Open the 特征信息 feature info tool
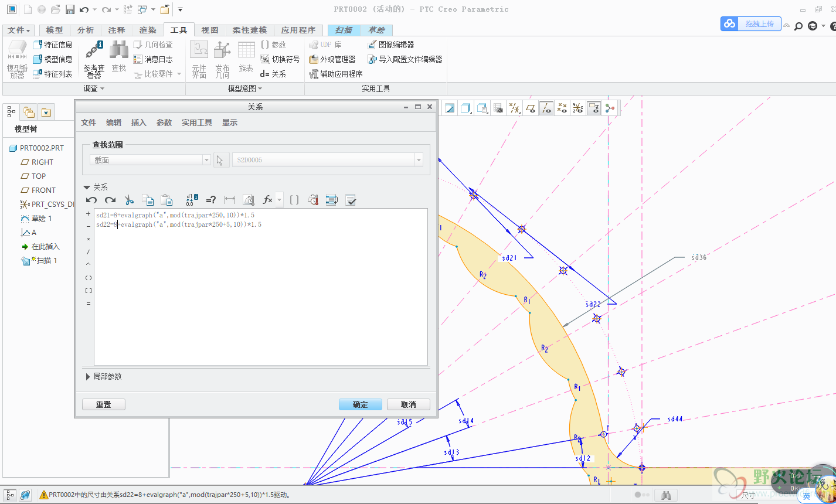The width and height of the screenshot is (836, 504). click(53, 45)
